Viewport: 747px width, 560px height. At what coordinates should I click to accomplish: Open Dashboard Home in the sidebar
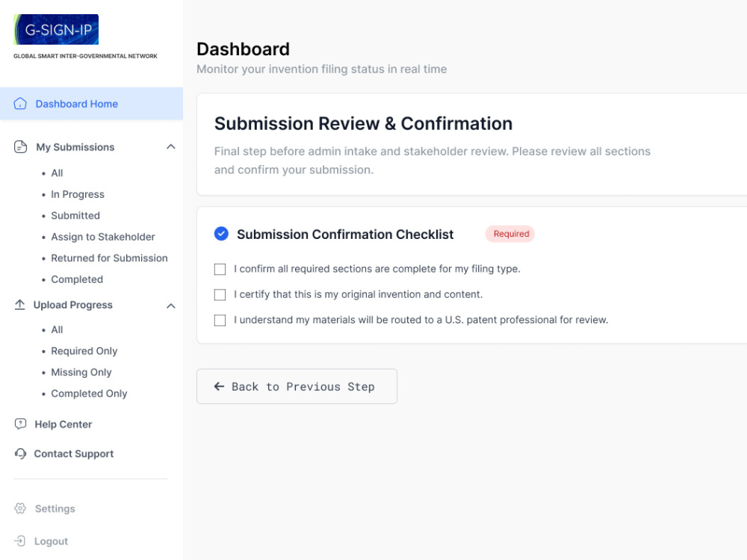pyautogui.click(x=91, y=103)
